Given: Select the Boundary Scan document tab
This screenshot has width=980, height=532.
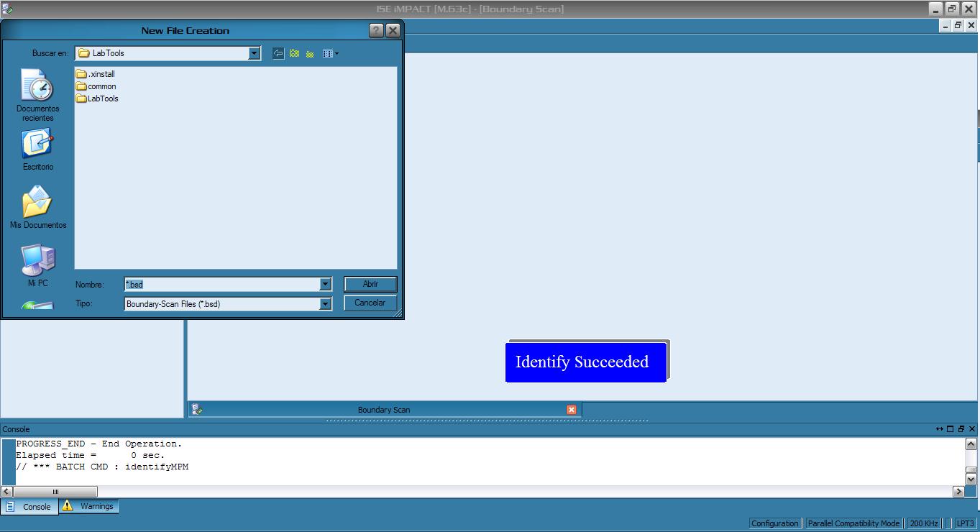Looking at the screenshot, I should tap(384, 410).
